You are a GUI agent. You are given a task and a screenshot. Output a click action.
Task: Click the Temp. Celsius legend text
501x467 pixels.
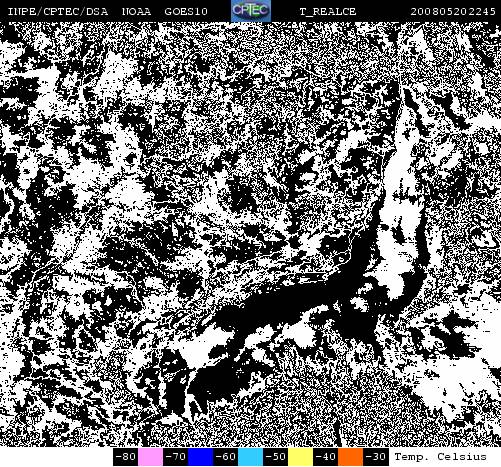point(440,457)
